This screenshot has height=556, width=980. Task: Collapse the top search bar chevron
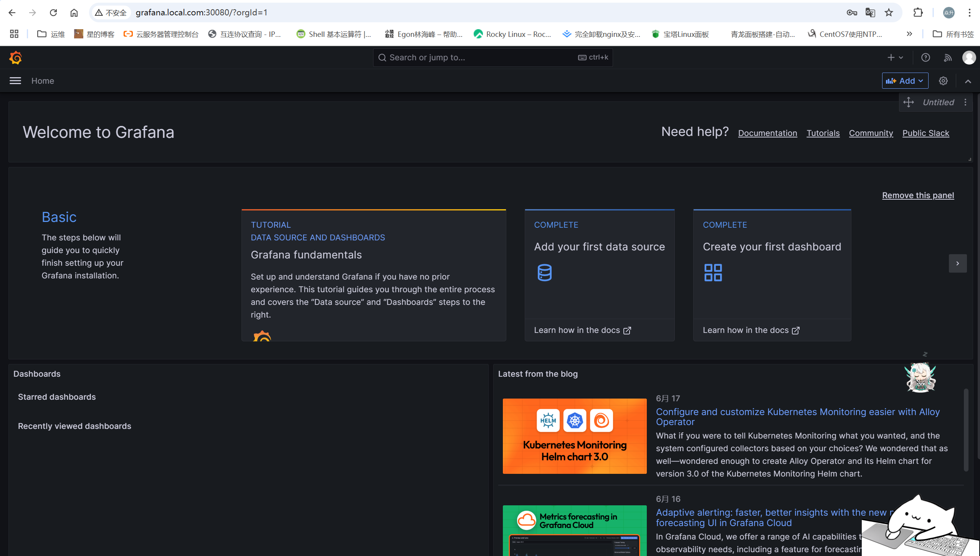pos(968,81)
